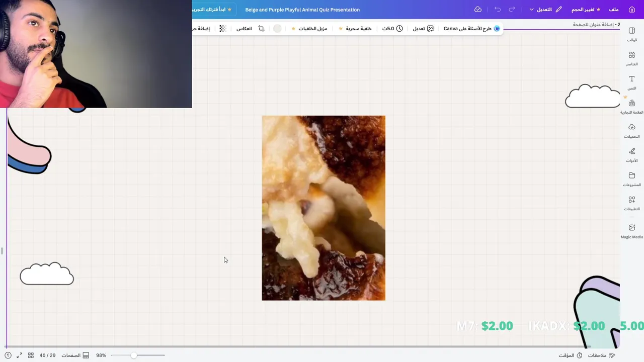644x362 pixels.
Task: Open the File (ملف) menu
Action: (x=614, y=10)
